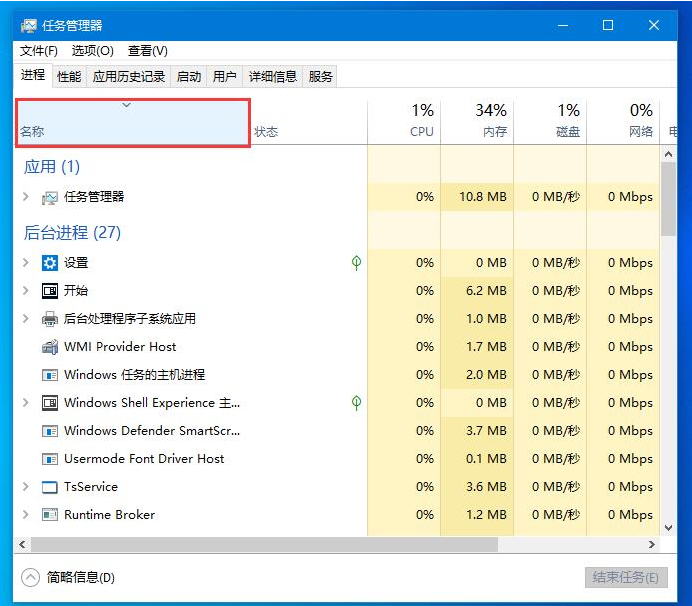Sort by the CPU column header
Screen dimensions: 692x606
(x=405, y=120)
